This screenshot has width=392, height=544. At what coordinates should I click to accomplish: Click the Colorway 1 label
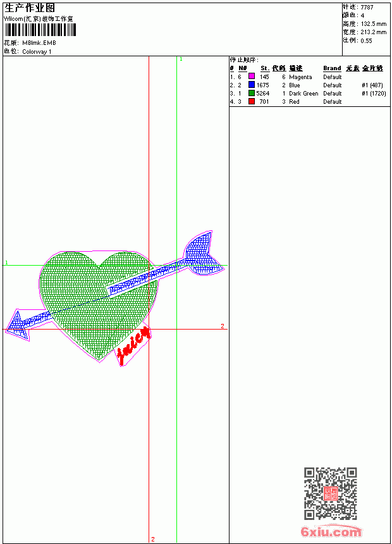37,52
